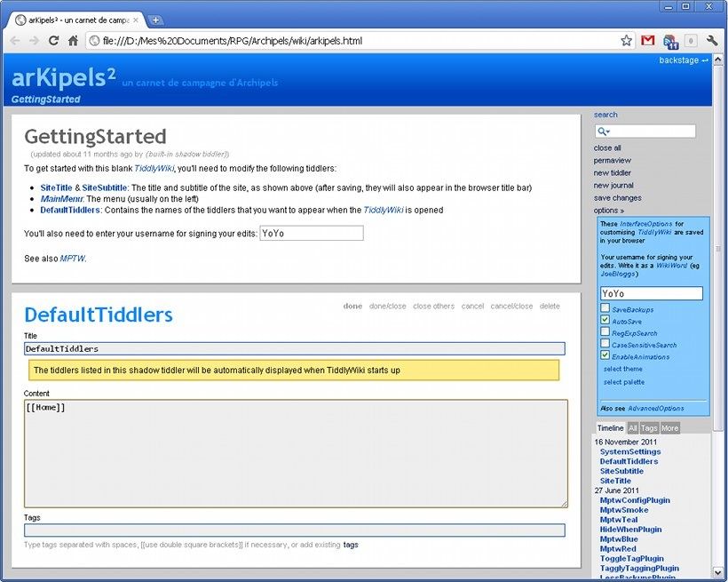Click done/close in tiddler toolbar
The height and width of the screenshot is (582, 728).
click(x=388, y=306)
